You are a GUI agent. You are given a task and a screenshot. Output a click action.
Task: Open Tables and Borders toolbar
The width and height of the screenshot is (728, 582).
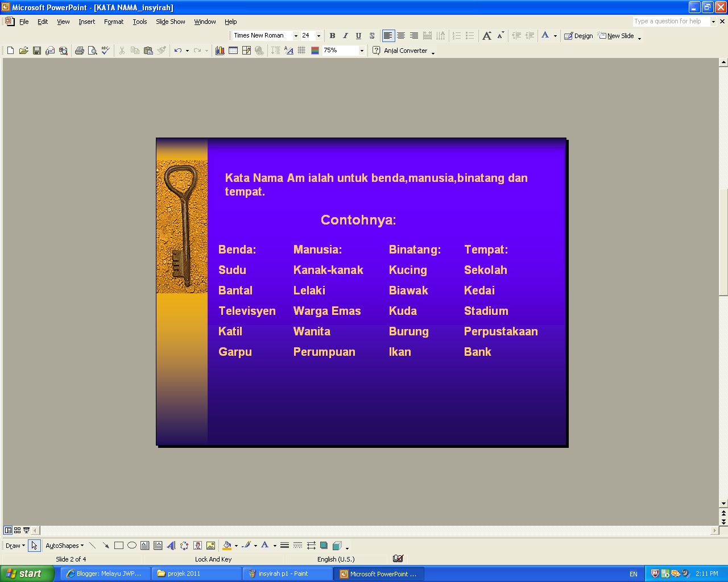pyautogui.click(x=246, y=51)
